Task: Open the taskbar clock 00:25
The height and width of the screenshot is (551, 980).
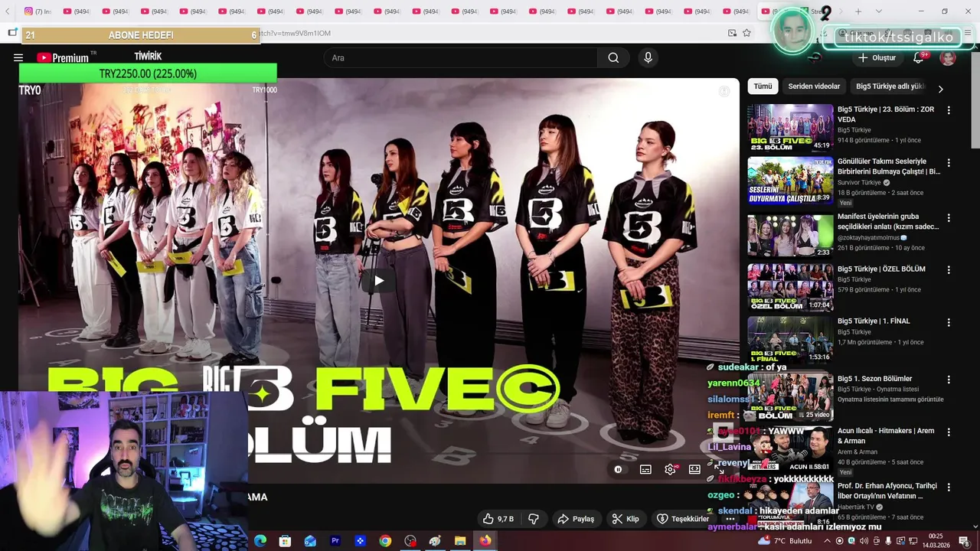Action: pyautogui.click(x=936, y=541)
